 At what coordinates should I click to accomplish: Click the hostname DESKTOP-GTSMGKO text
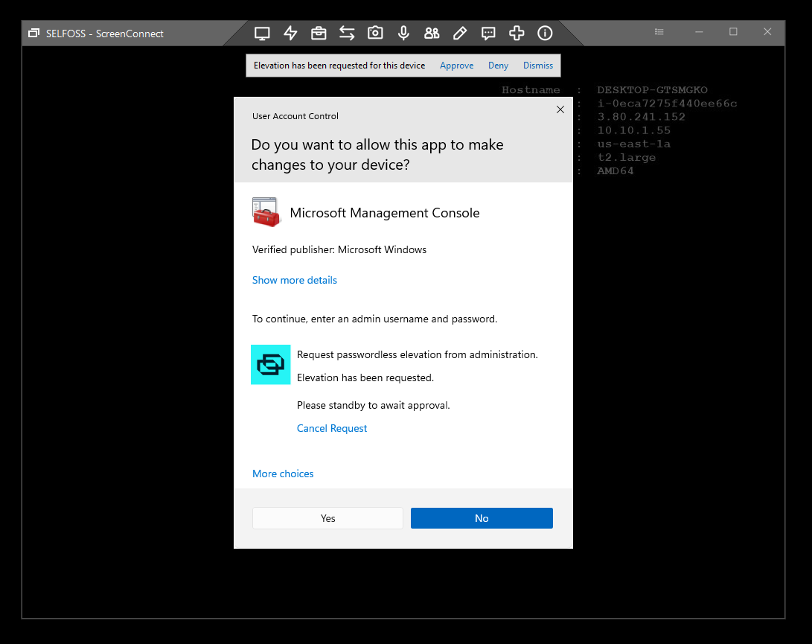click(x=652, y=90)
